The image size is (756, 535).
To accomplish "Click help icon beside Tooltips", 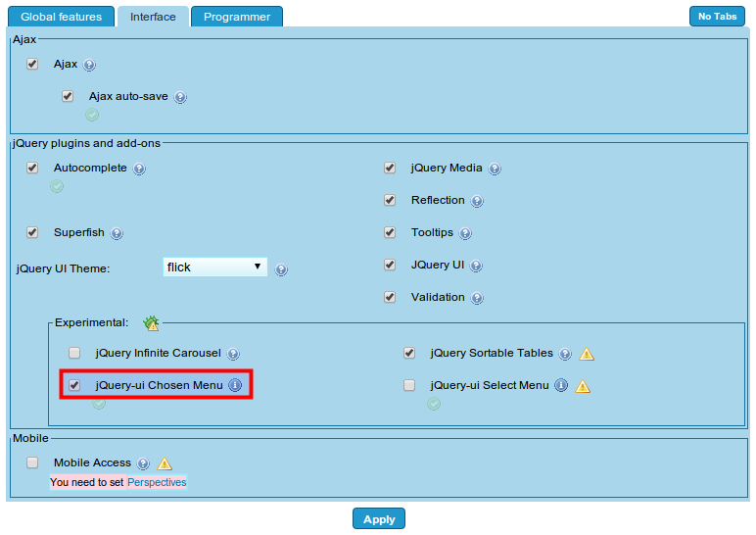I will 465,234.
